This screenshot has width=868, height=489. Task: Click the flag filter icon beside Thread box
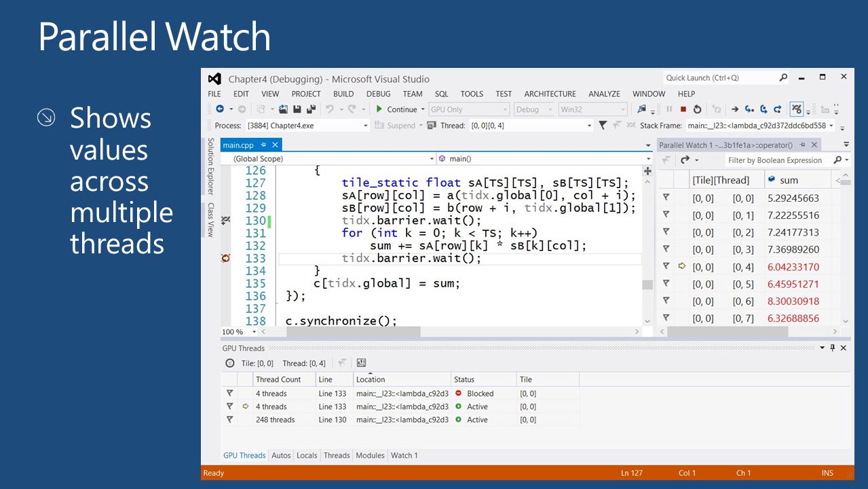[x=603, y=125]
